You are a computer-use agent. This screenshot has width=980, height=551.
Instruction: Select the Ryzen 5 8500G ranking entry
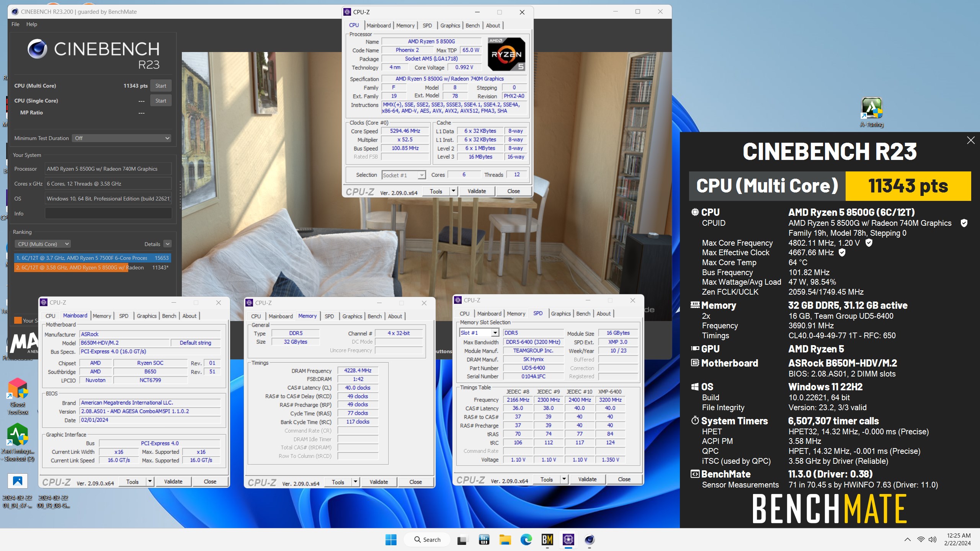coord(92,267)
